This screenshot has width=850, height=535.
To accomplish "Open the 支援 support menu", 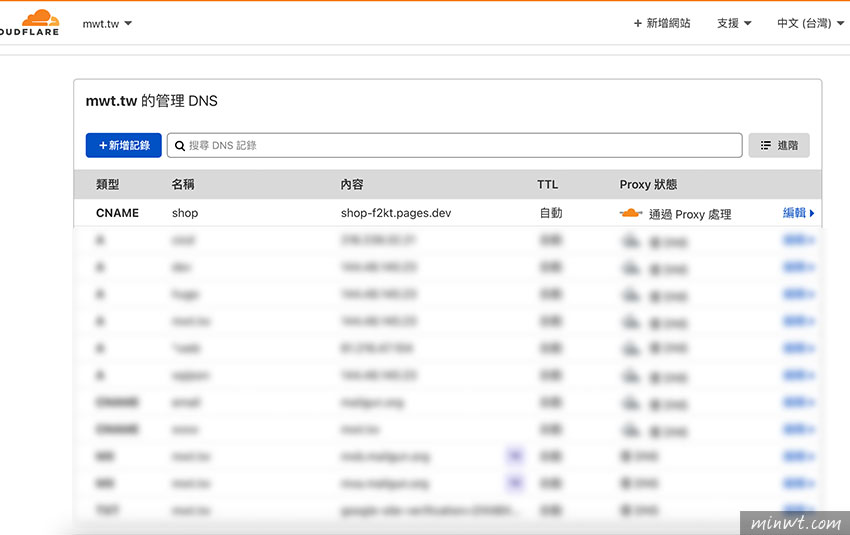I will point(734,23).
